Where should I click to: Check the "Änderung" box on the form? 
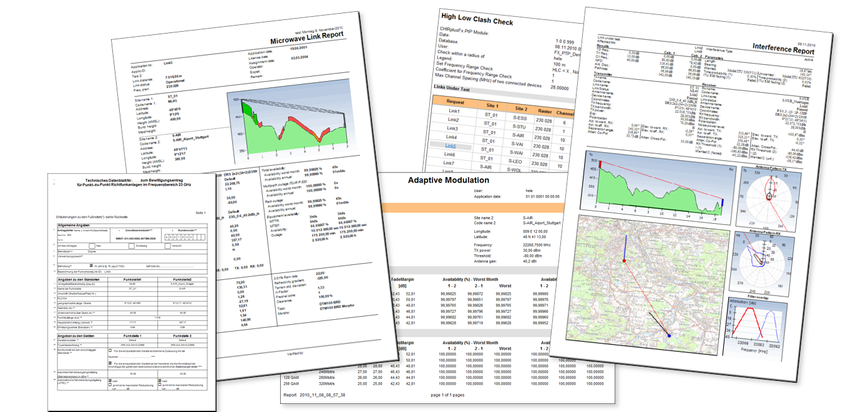pos(131,246)
